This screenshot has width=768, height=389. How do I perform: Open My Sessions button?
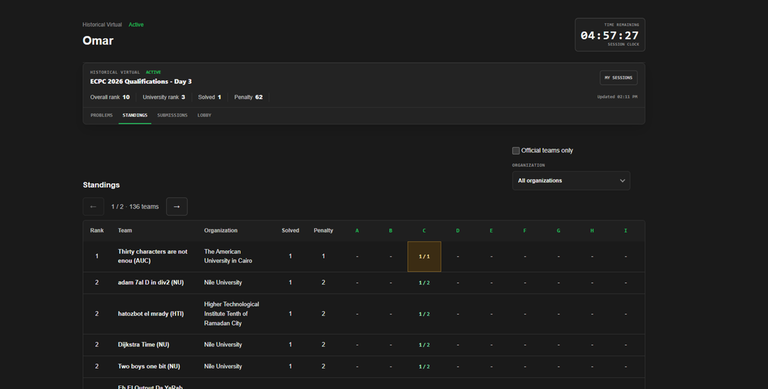pos(619,77)
